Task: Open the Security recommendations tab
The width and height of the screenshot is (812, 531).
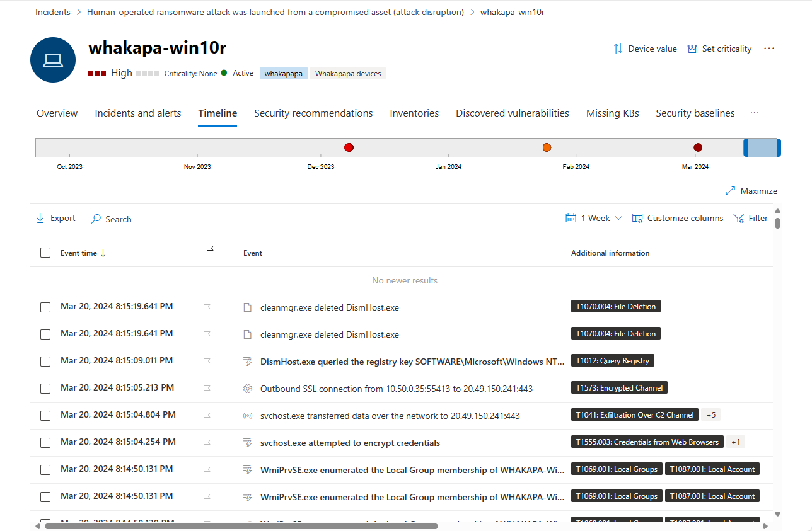Action: (313, 113)
